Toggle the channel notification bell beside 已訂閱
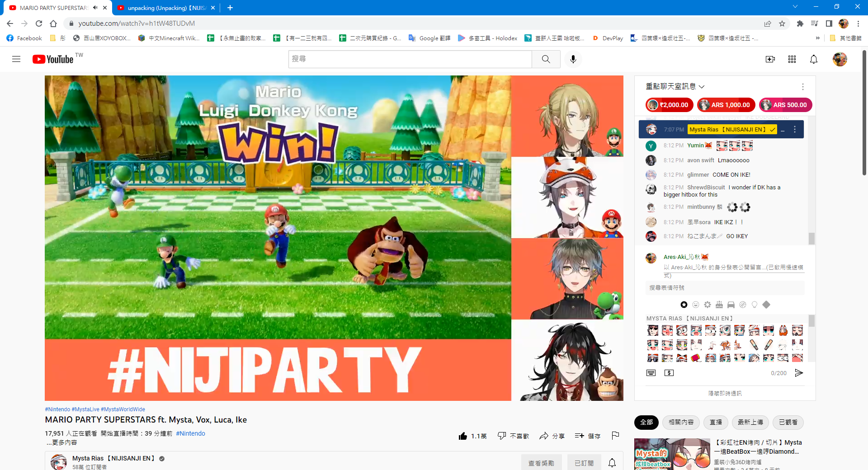 pos(612,463)
